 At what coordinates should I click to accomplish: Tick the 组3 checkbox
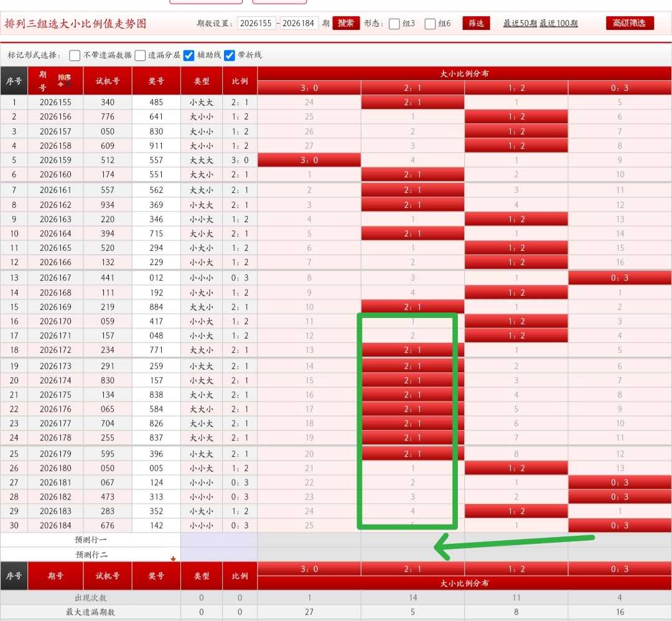(394, 24)
